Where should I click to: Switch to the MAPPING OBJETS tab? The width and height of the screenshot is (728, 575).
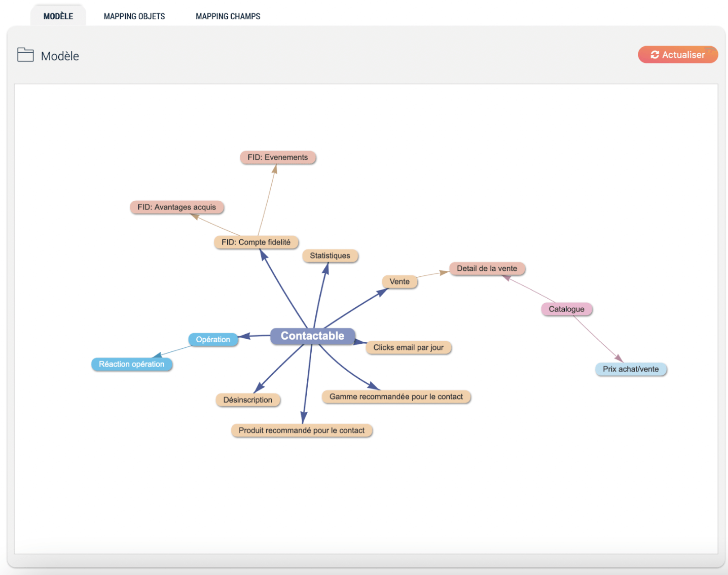[x=134, y=16]
